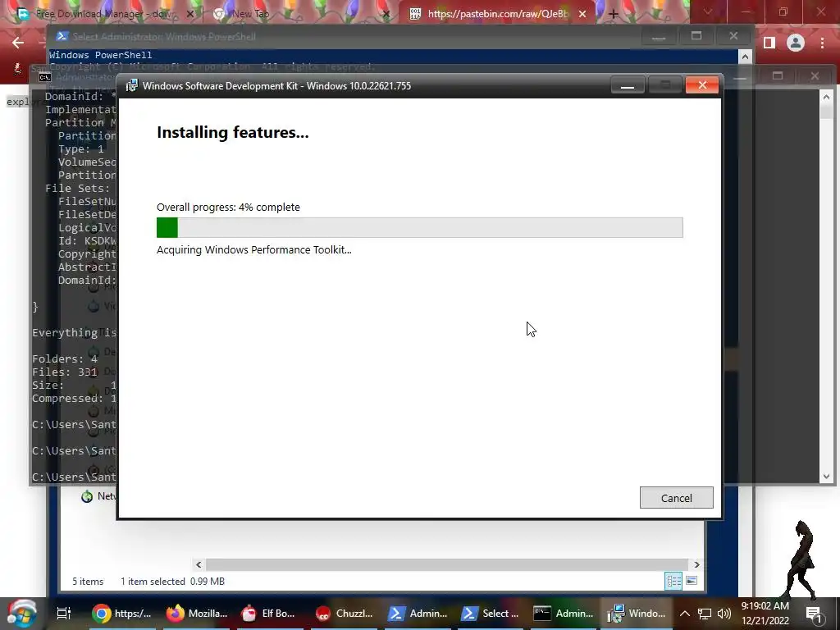Click the SDK installer title bar icon
The height and width of the screenshot is (630, 840).
[131, 85]
